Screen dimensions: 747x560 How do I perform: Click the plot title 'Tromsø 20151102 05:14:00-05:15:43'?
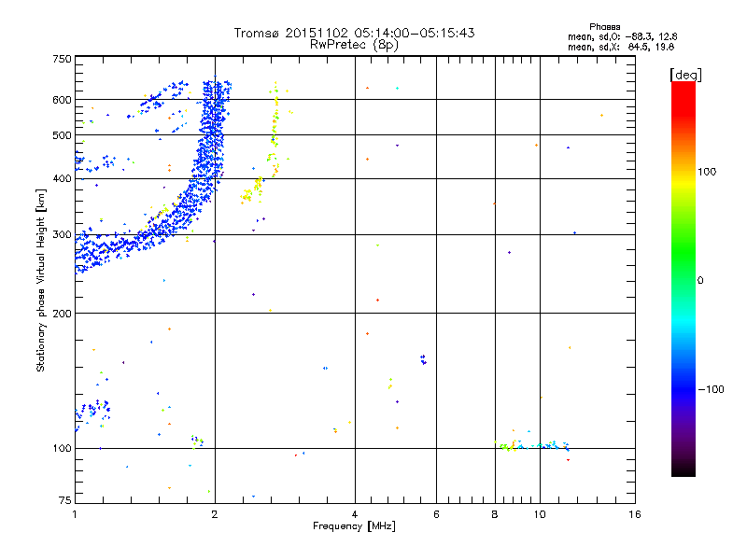[x=354, y=33]
